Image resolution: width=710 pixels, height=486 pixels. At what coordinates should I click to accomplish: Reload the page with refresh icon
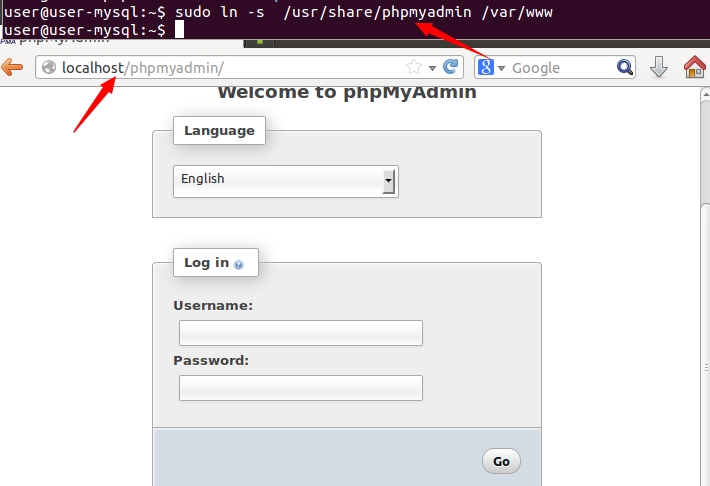[x=451, y=67]
